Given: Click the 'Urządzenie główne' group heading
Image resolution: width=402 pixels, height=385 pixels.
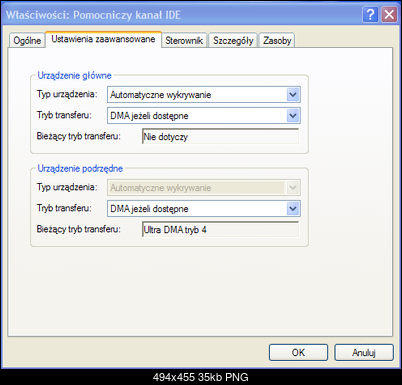Looking at the screenshot, I should click(74, 75).
